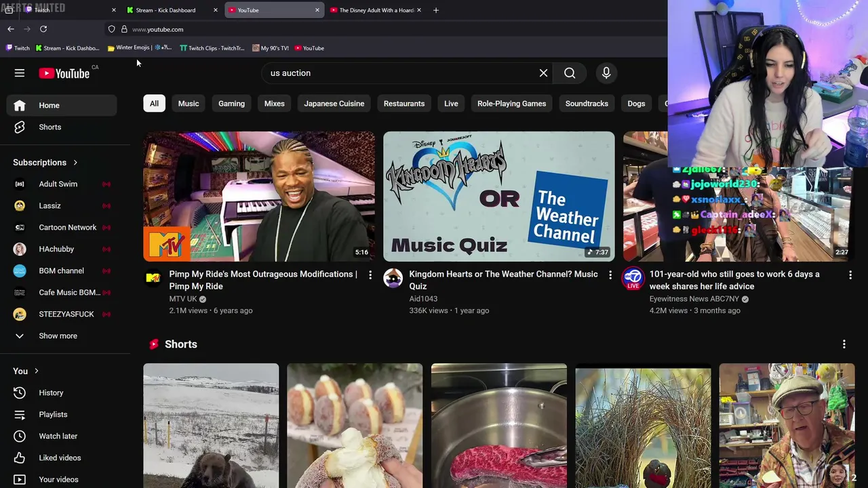Open Home in the sidebar

click(62, 105)
